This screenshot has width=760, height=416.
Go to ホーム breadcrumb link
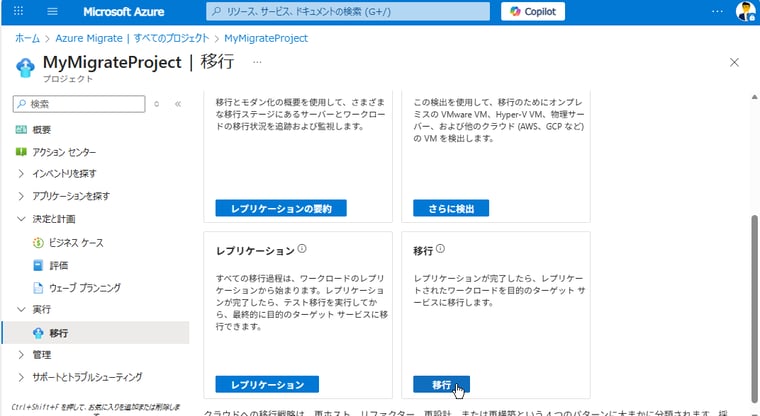[27, 38]
